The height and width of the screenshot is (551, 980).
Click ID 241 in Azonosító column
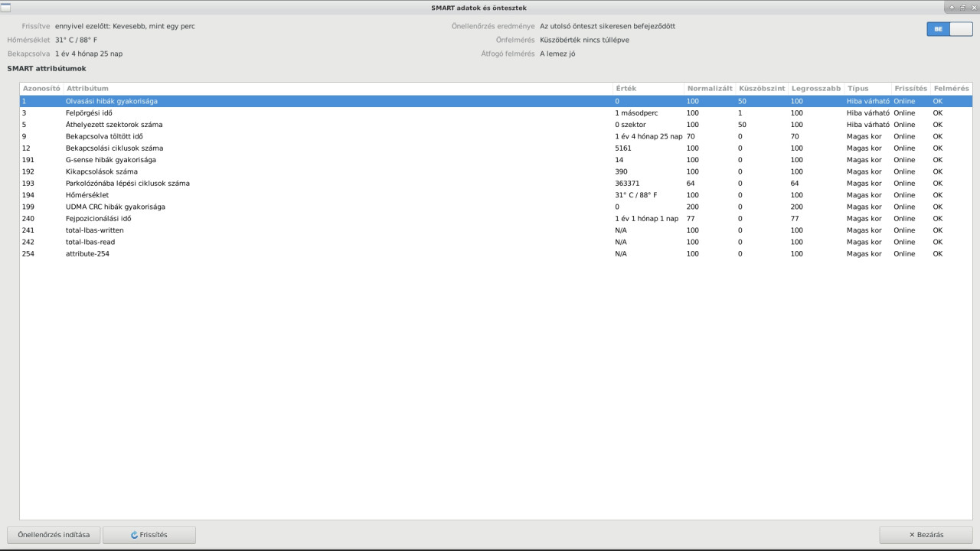point(28,230)
